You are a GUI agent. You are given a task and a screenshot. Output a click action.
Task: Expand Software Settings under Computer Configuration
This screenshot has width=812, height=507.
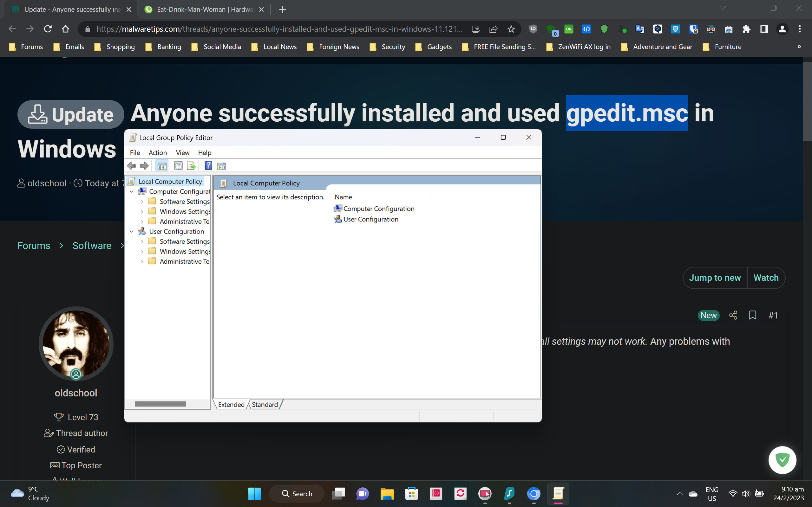(142, 202)
